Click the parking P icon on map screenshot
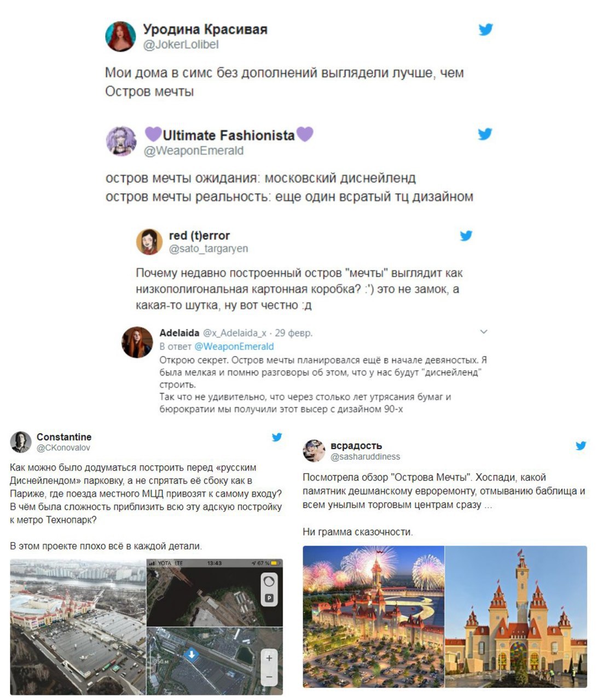597x700 pixels. pos(269,598)
